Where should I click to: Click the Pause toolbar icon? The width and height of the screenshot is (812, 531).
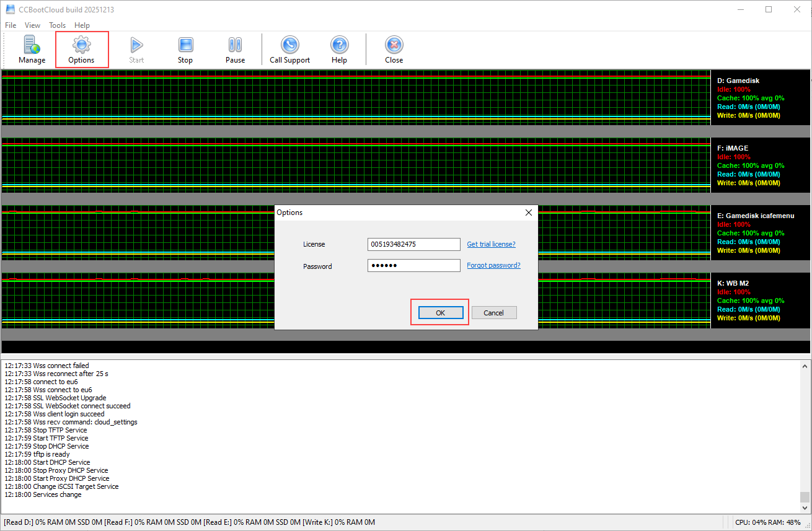(x=235, y=45)
